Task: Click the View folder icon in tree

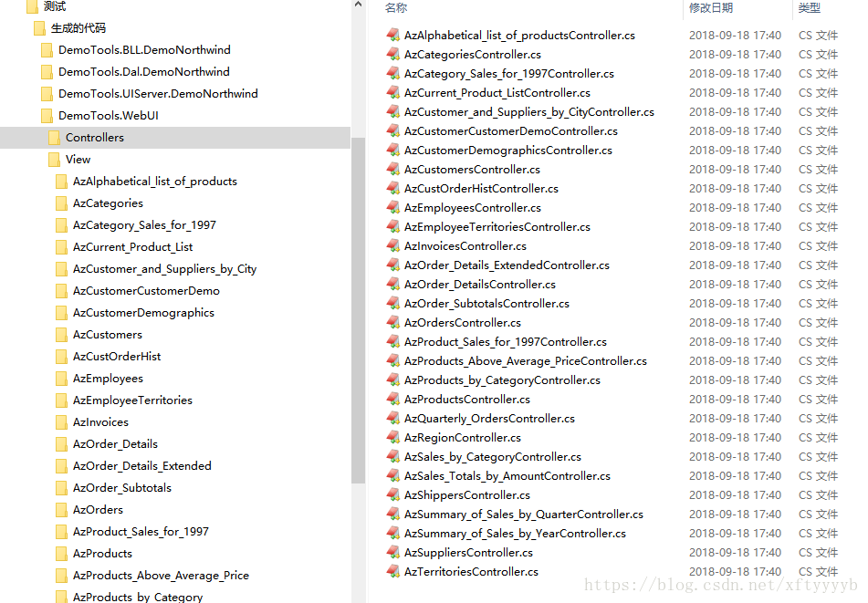Action: coord(54,160)
